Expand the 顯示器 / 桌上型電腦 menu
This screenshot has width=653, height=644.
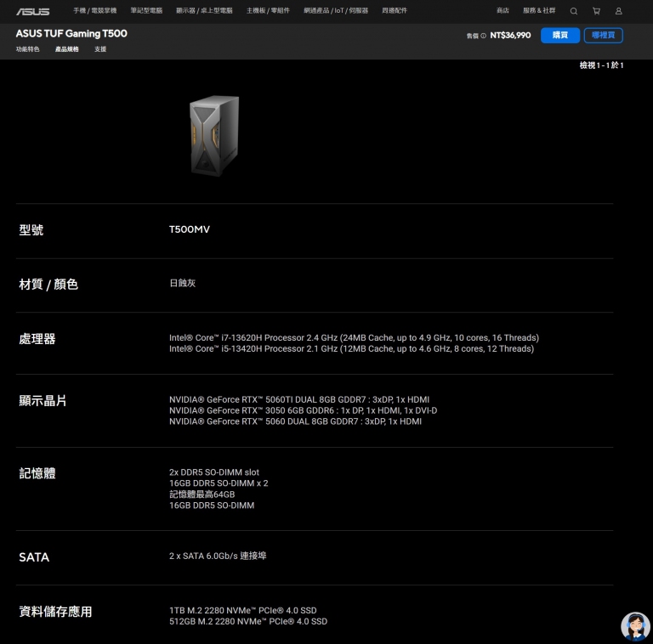tap(204, 11)
